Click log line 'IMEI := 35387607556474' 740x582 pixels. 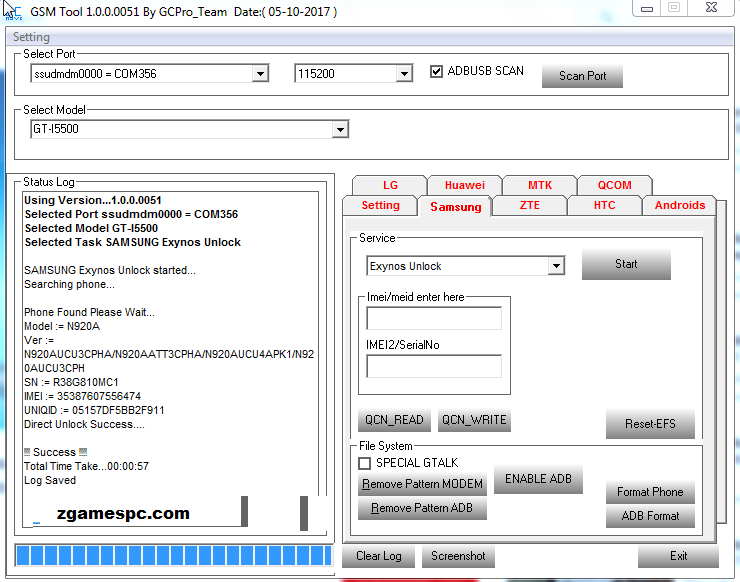coord(83,396)
